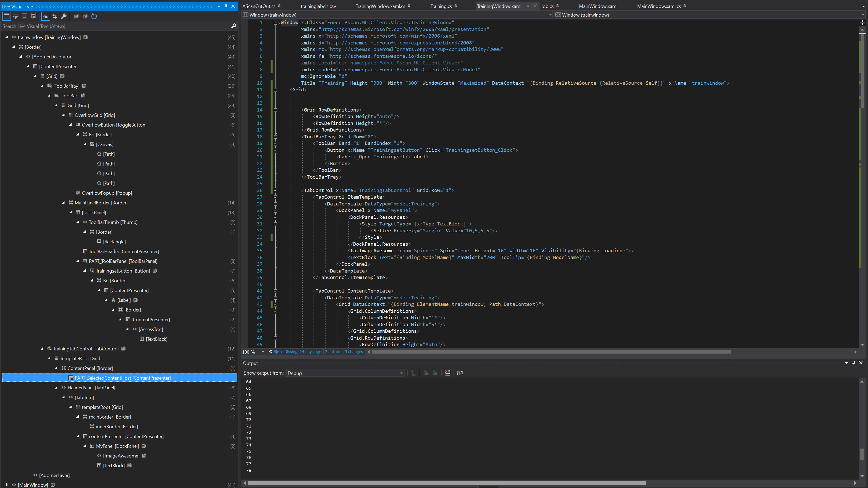Click the Bjørn Dissing, 14 days ago link
Screen dimensions: 868x488
pyautogui.click(x=297, y=352)
